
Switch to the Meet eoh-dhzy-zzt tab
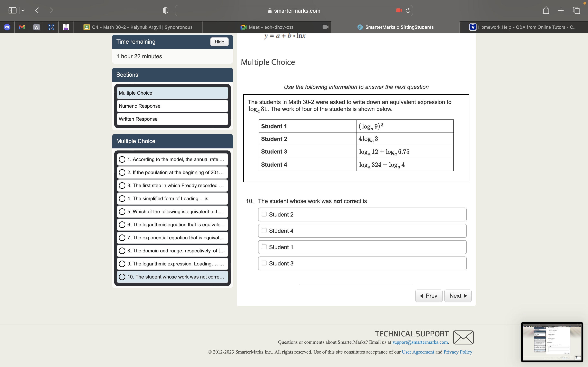(x=271, y=27)
